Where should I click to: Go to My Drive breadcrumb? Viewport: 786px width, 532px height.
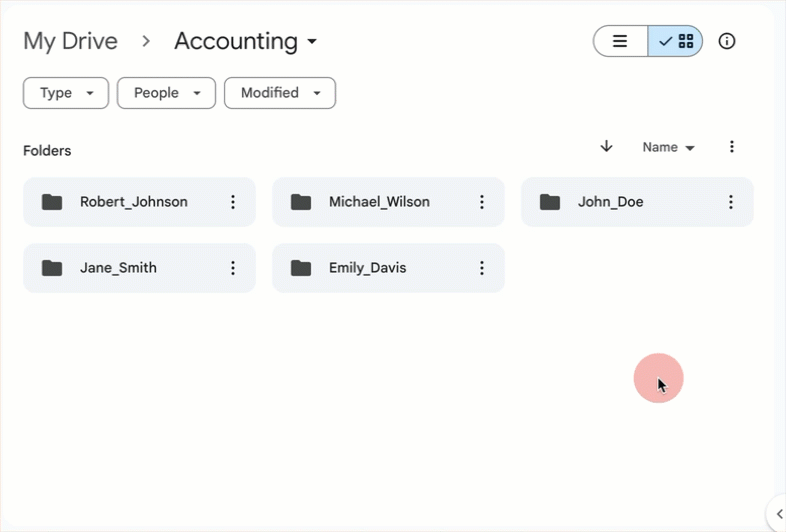click(70, 41)
